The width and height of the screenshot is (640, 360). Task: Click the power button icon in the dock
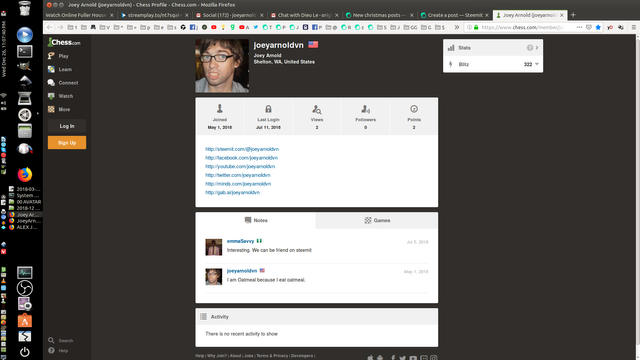click(24, 352)
